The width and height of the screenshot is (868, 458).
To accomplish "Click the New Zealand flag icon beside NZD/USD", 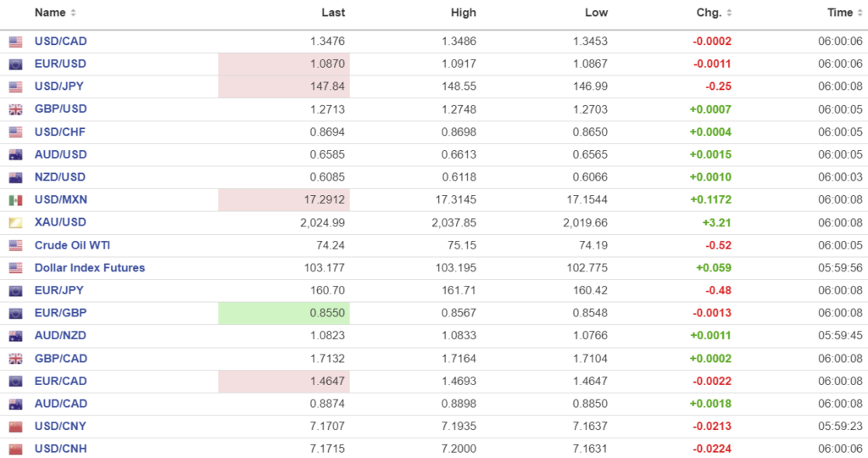I will (x=16, y=178).
